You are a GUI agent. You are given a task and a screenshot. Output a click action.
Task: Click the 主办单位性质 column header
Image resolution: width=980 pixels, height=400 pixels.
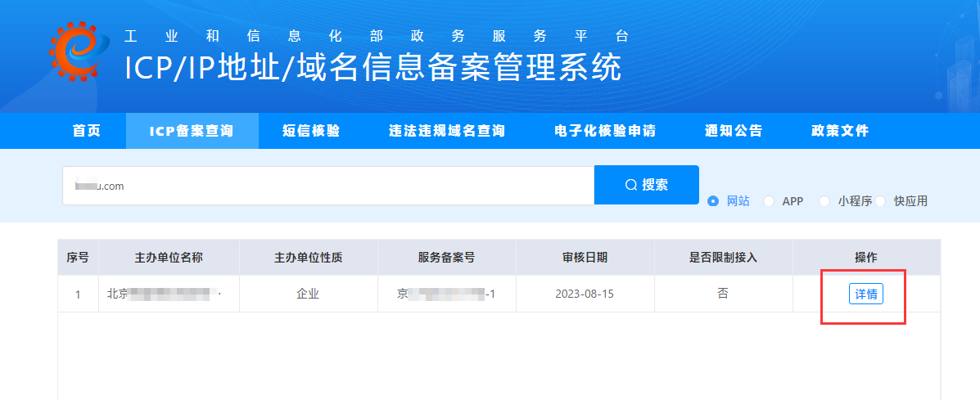[308, 257]
